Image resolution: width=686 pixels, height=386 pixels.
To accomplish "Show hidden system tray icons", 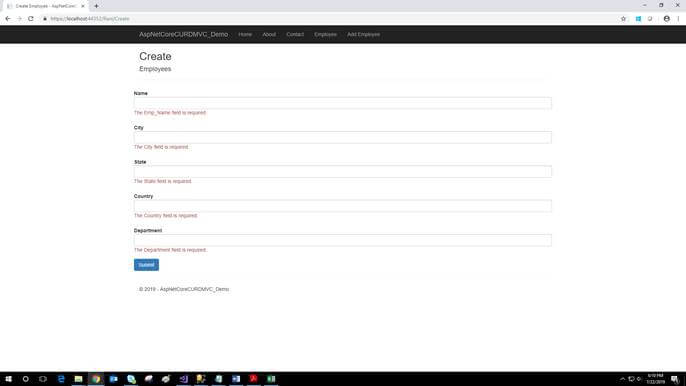I will point(622,379).
